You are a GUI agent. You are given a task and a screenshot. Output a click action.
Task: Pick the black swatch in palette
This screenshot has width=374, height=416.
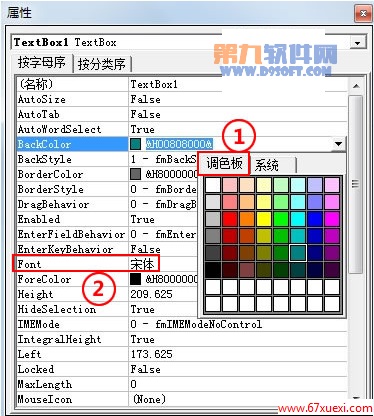(213, 270)
